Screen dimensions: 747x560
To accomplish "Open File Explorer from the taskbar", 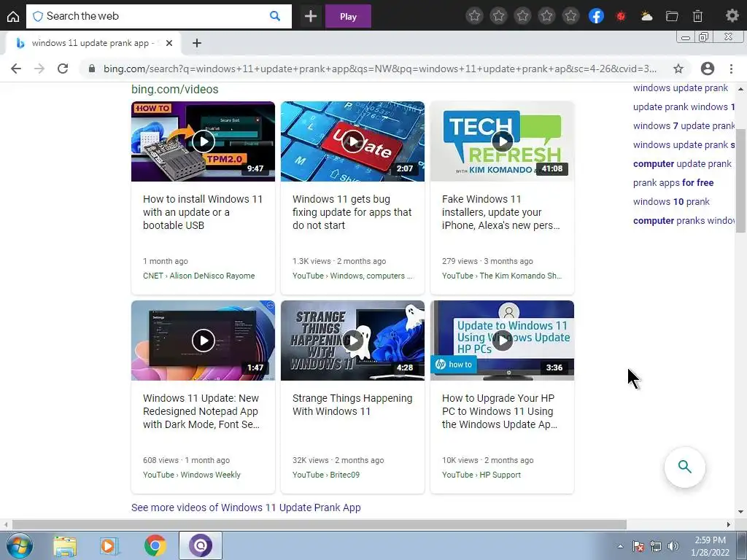I will point(65,546).
